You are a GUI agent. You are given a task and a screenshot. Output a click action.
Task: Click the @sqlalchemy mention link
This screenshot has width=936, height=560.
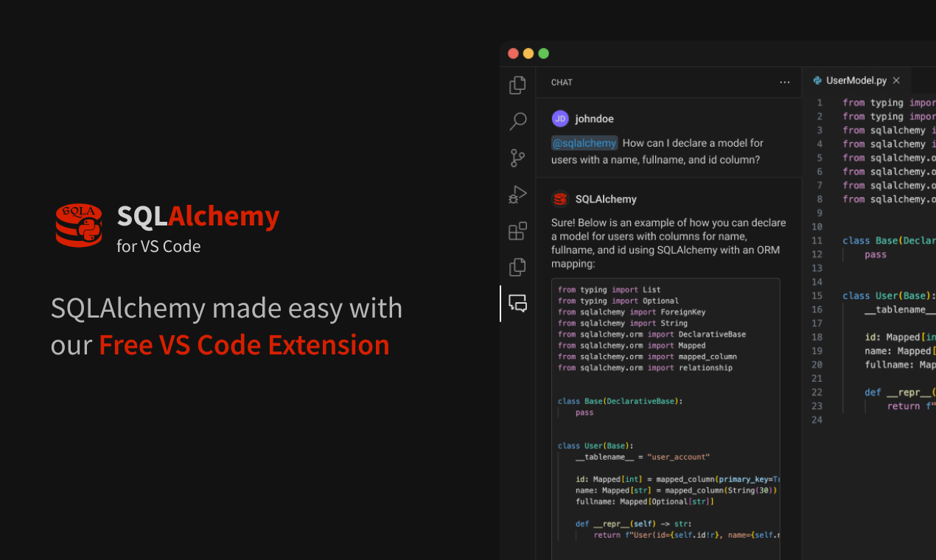[584, 143]
